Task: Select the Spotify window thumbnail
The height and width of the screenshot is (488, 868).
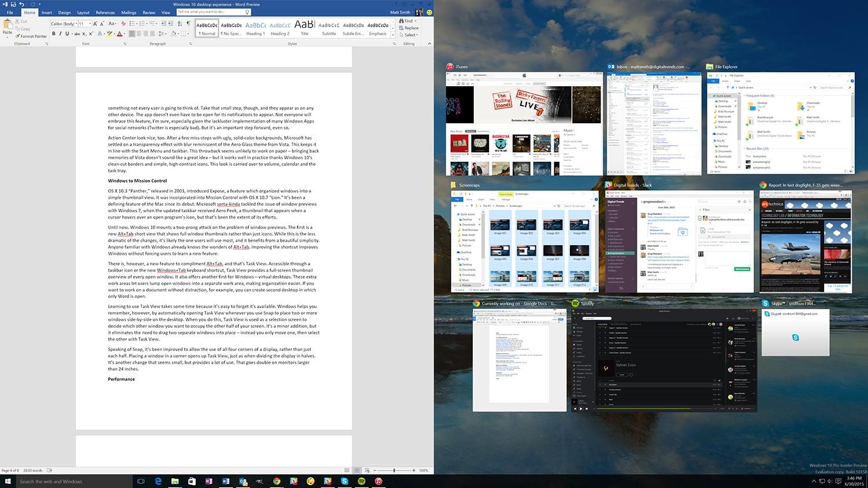Action: click(664, 360)
